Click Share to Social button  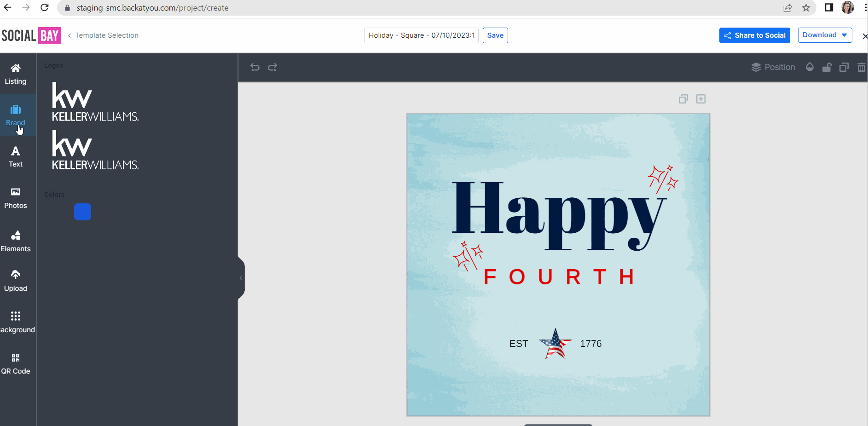754,35
